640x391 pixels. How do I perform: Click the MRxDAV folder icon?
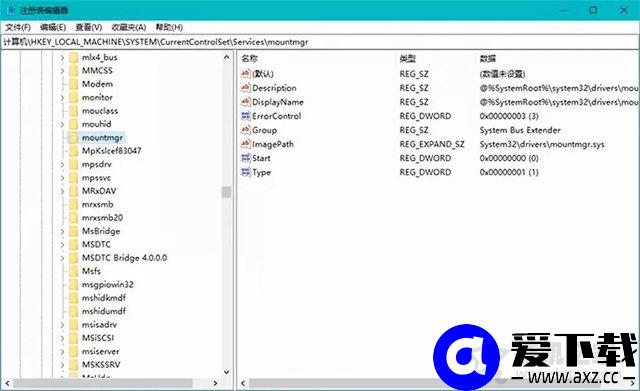(x=73, y=191)
